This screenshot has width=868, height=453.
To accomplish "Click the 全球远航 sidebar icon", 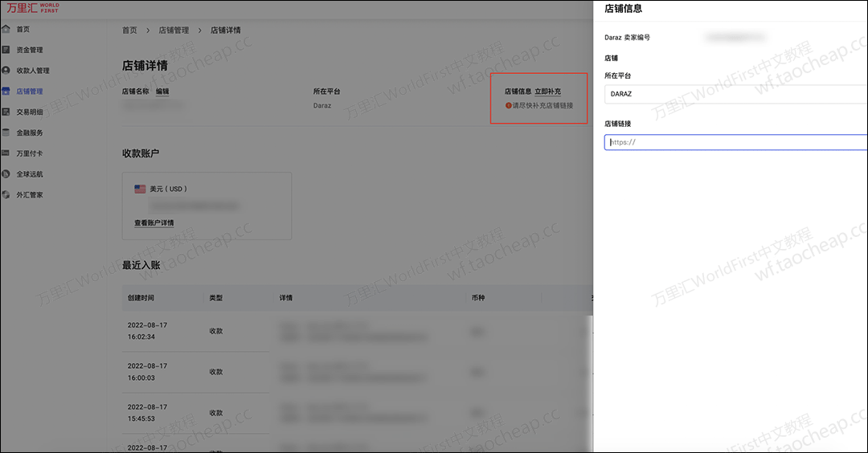I will pyautogui.click(x=6, y=174).
